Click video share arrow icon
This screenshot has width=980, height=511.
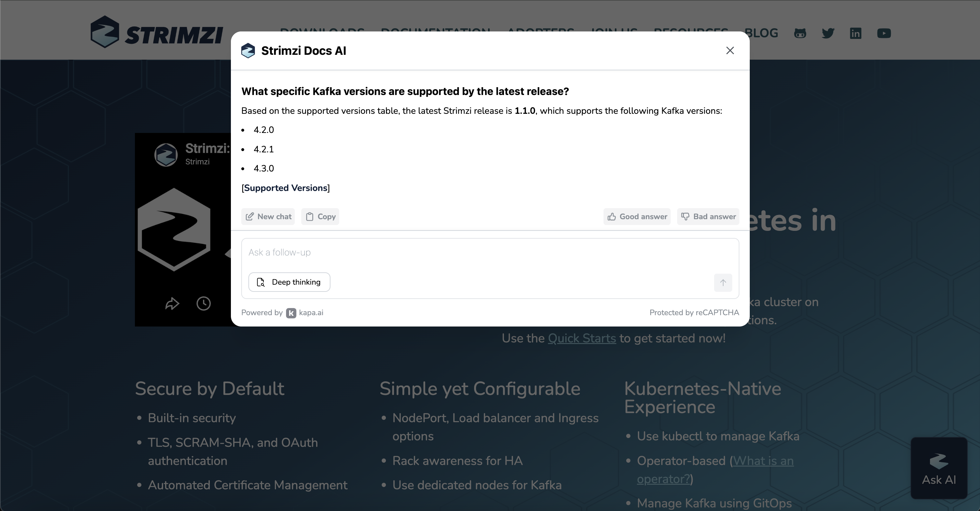(172, 303)
